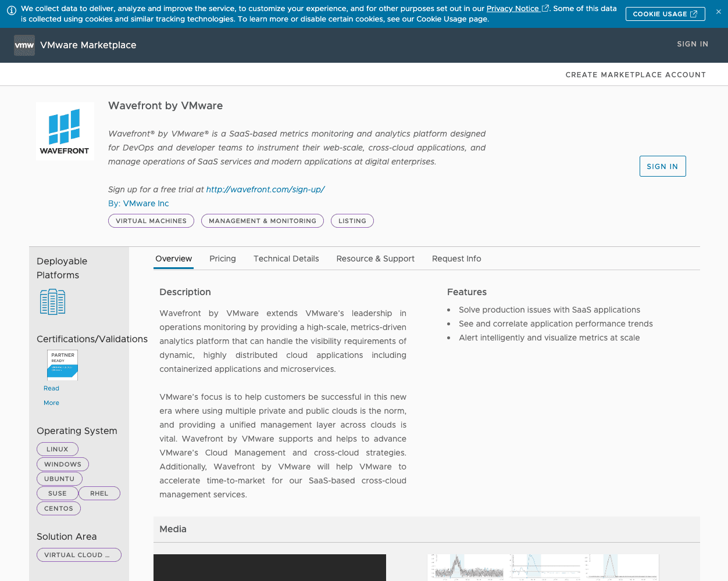
Task: Click the Features heading
Action: click(x=467, y=292)
